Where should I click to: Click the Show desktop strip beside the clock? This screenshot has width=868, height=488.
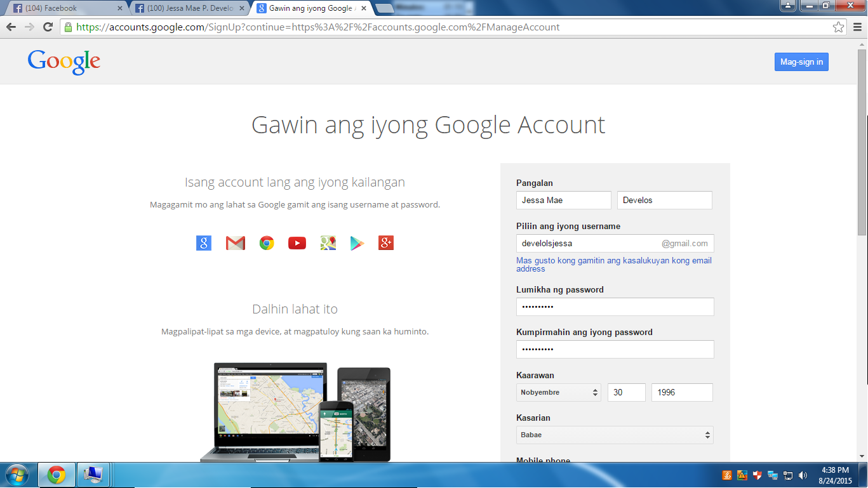pyautogui.click(x=864, y=475)
